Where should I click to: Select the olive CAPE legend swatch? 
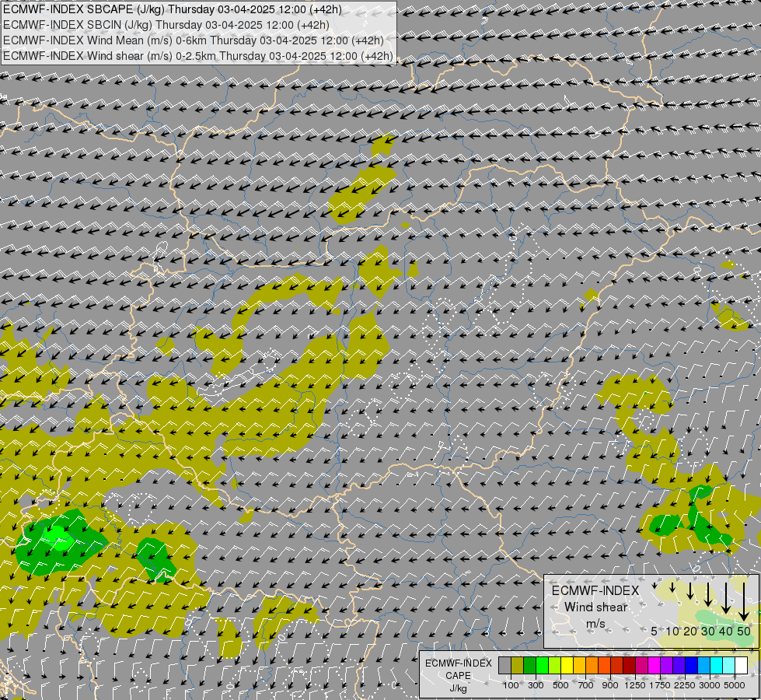(x=518, y=666)
